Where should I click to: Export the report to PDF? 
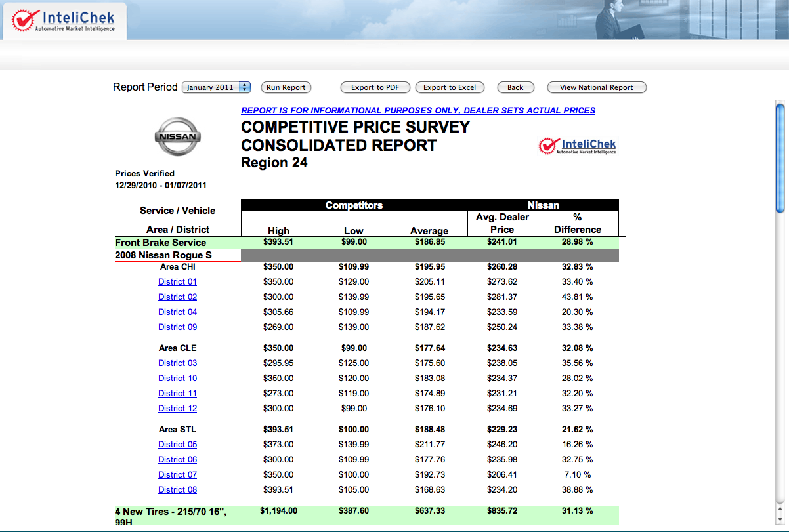click(x=375, y=87)
